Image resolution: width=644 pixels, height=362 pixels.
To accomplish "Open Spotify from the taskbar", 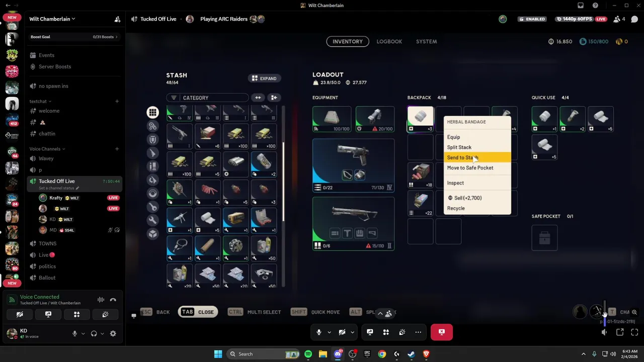I will (308, 354).
